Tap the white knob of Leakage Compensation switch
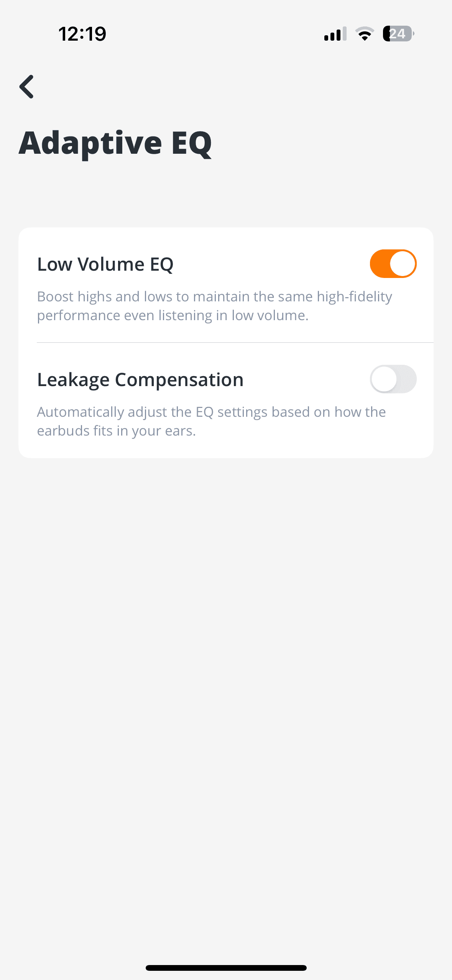Viewport: 452px width, 980px height. click(384, 379)
